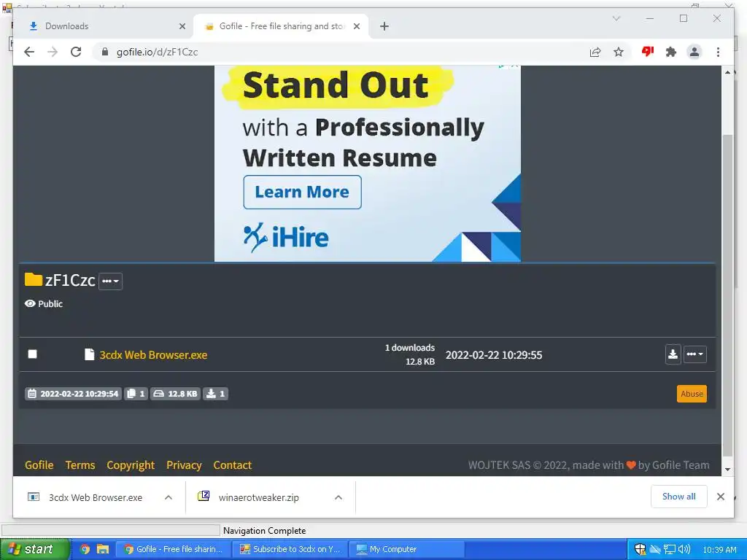Viewport: 747px width, 560px height.
Task: Switch to the Downloads tab
Action: (104, 26)
